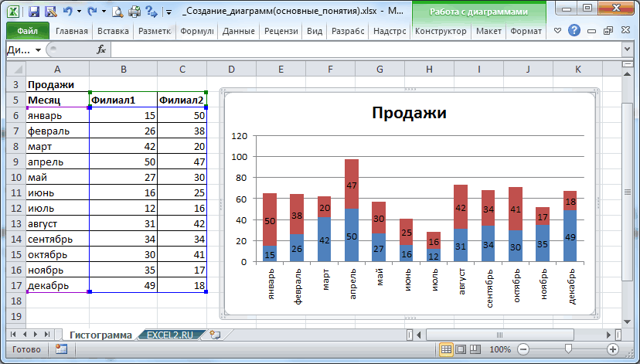
Task: Click the green Файл button
Action: (x=27, y=32)
